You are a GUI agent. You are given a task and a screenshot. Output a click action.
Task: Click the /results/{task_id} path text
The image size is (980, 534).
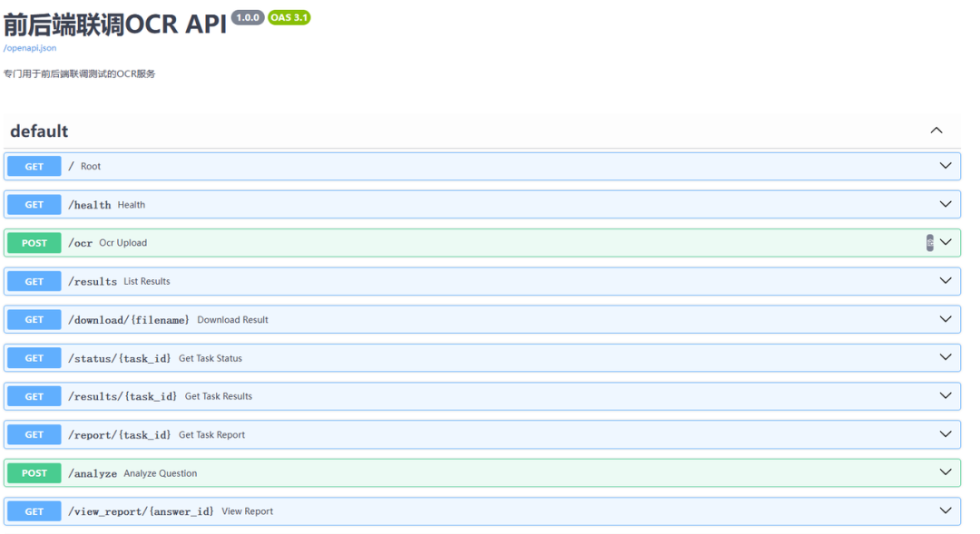click(122, 396)
